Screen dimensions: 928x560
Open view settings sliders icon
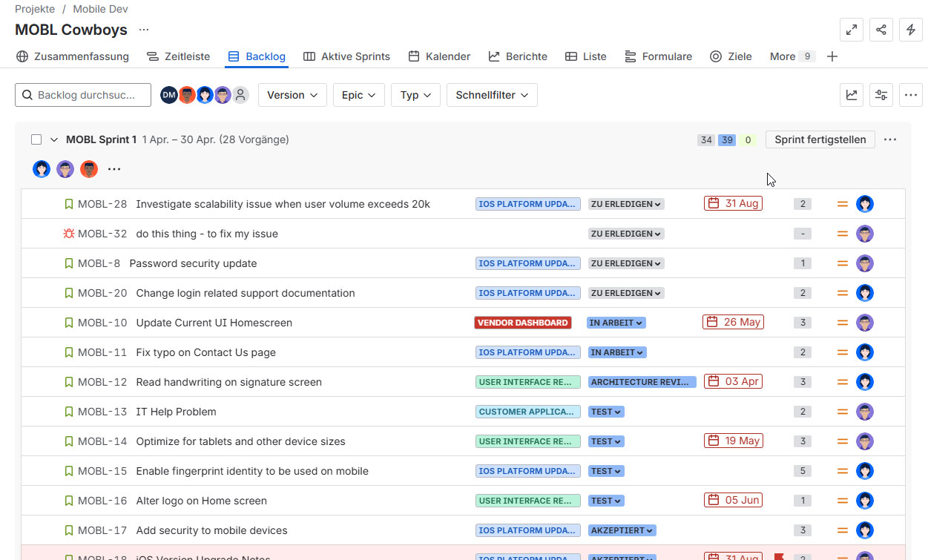(881, 95)
